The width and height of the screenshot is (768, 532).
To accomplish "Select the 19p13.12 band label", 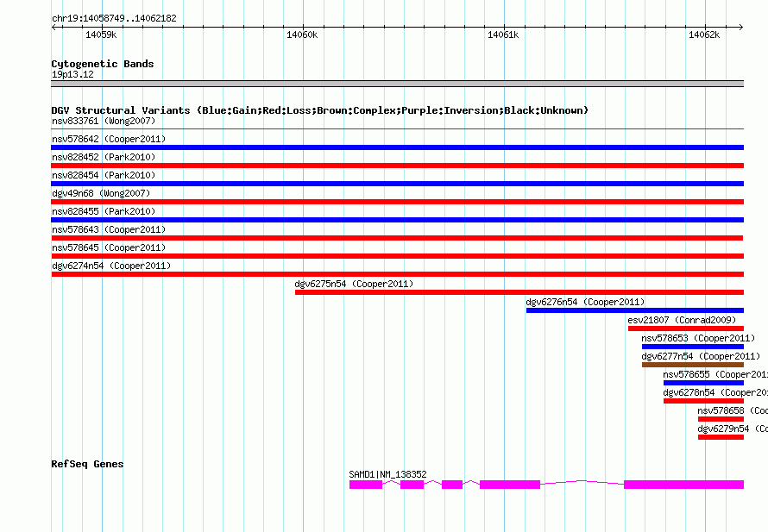I will [72, 74].
